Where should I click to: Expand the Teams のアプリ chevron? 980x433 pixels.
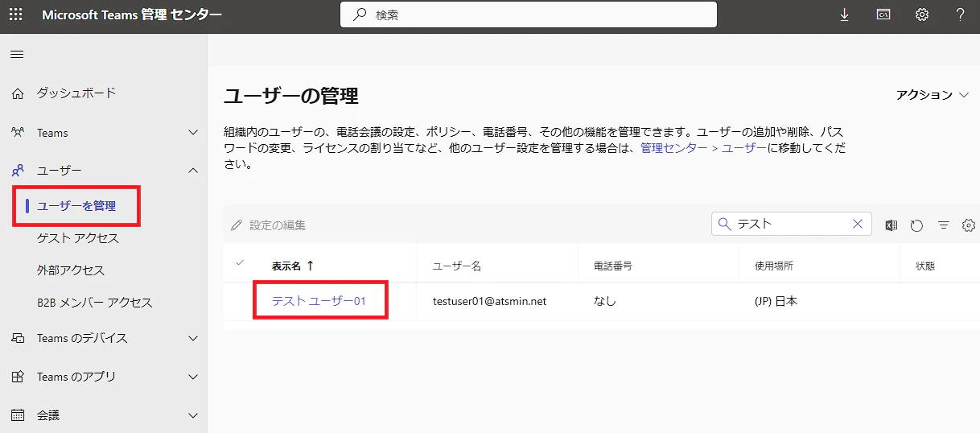193,377
